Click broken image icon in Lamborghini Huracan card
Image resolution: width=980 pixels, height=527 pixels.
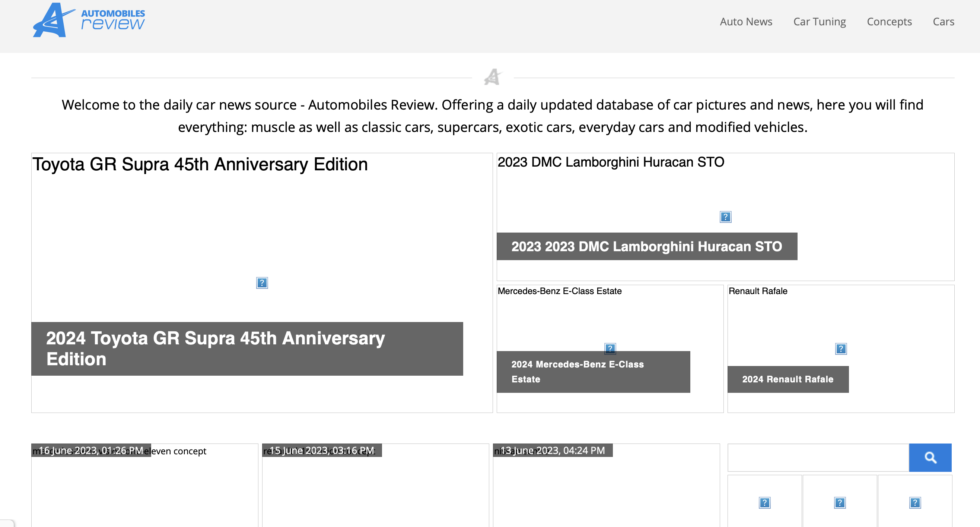725,217
